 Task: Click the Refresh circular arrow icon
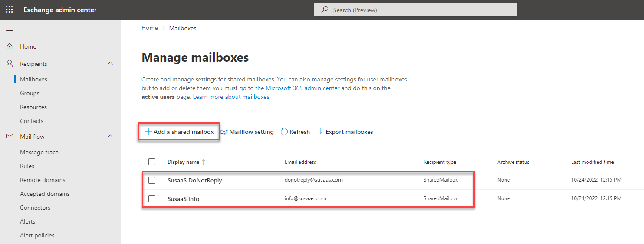(284, 132)
